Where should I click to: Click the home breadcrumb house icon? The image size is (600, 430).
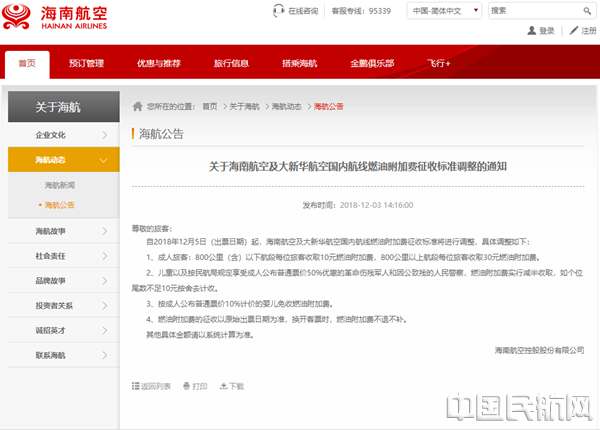[x=137, y=106]
